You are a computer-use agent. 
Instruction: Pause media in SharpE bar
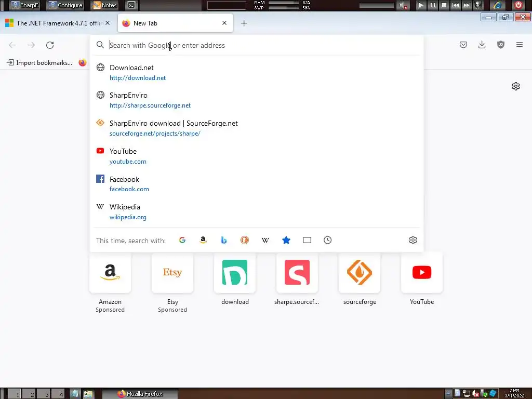[433, 5]
